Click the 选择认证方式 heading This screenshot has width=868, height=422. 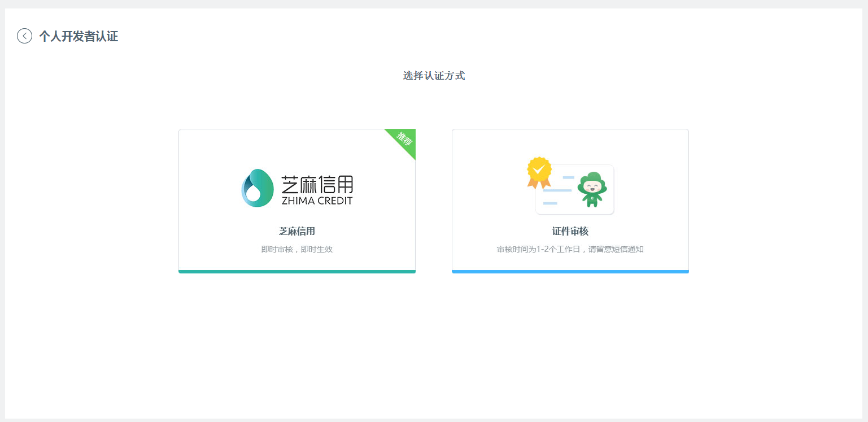pyautogui.click(x=434, y=76)
